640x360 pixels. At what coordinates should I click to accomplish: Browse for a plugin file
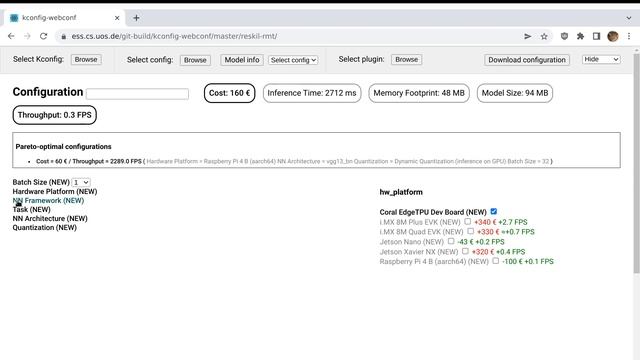(x=407, y=60)
